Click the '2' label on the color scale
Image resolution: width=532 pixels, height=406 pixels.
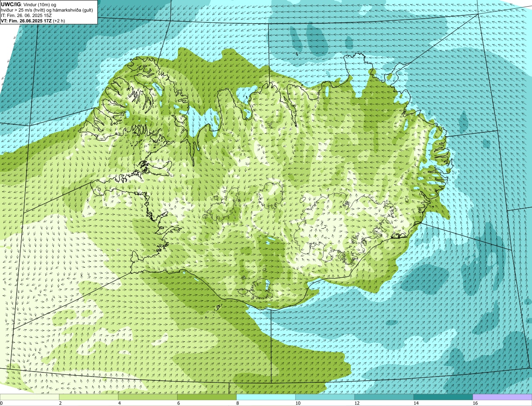[60, 403]
